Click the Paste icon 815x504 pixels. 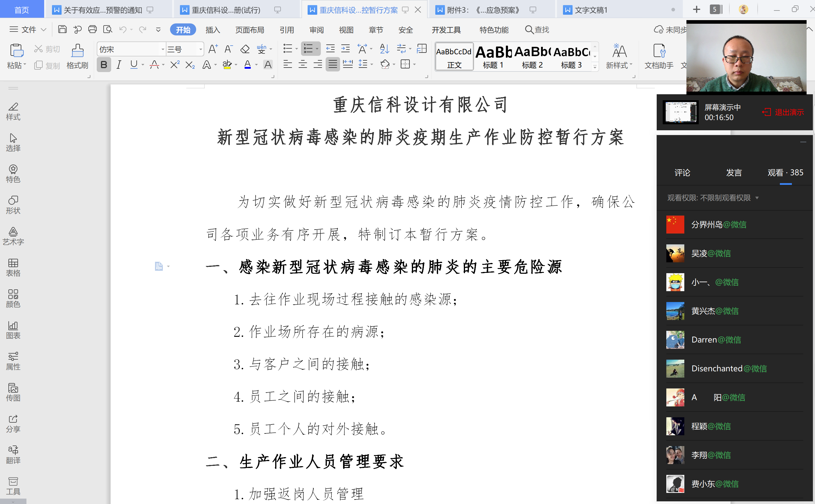pos(16,51)
